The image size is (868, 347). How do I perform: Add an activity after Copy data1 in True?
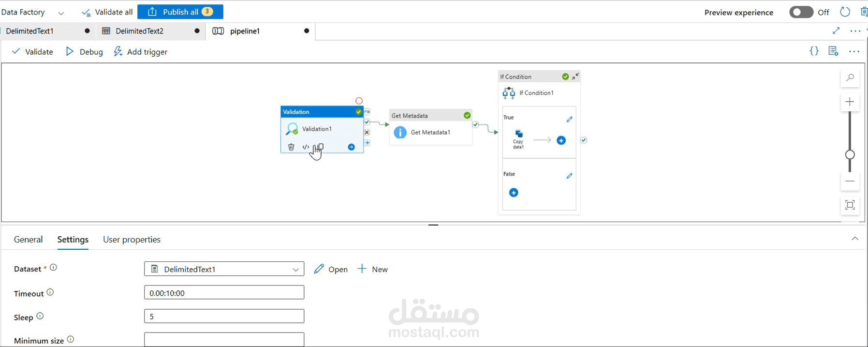[561, 140]
